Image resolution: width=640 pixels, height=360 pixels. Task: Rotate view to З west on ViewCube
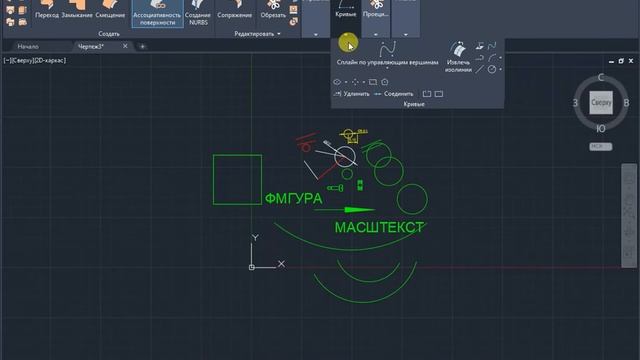[576, 103]
